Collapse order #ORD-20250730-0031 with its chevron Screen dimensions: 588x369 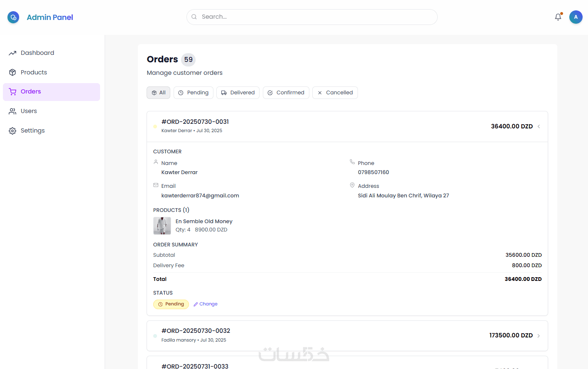click(x=539, y=126)
